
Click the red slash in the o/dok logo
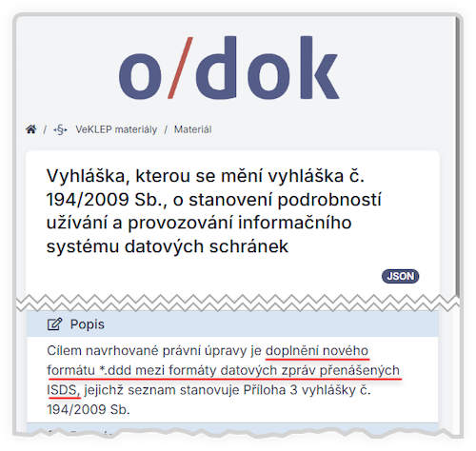[x=180, y=68]
